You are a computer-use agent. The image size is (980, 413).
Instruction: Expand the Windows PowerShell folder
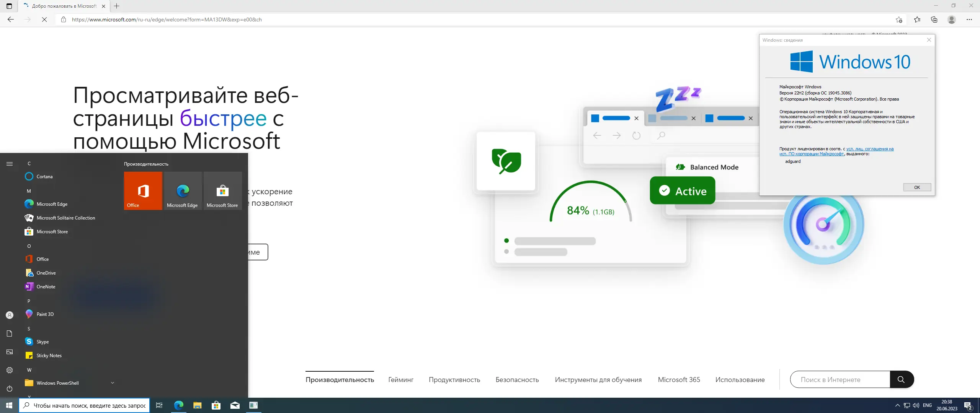(112, 383)
